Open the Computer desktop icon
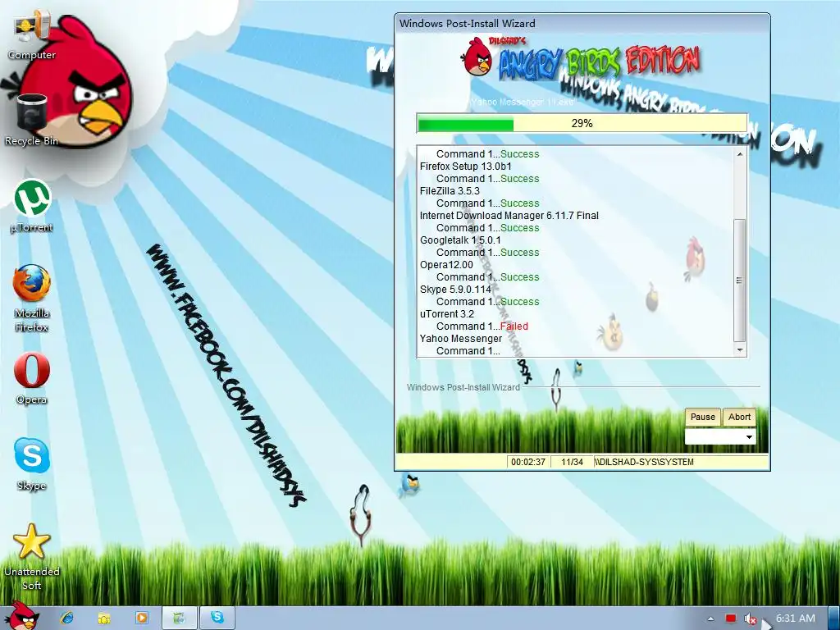 point(32,35)
